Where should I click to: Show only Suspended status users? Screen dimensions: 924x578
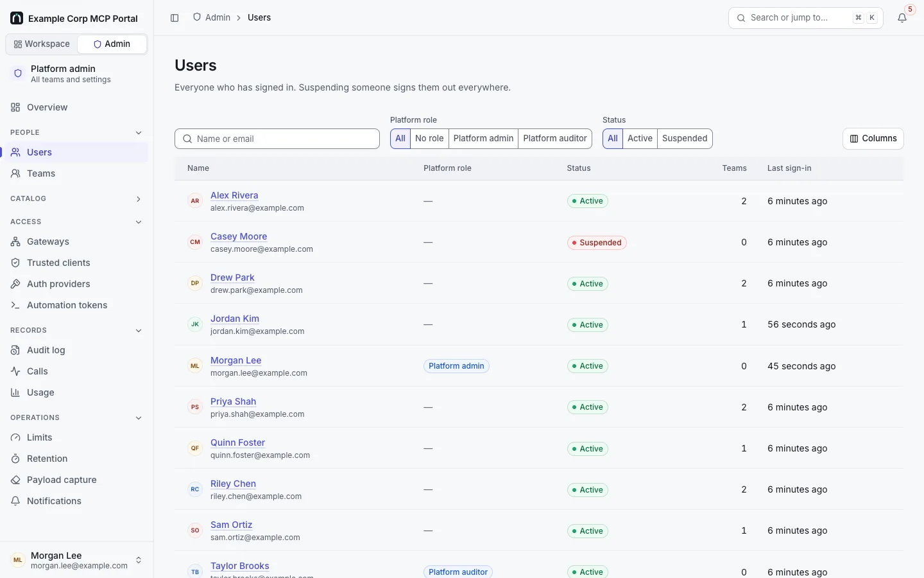[x=685, y=139]
